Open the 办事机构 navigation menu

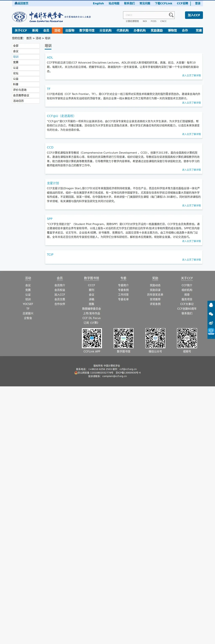point(139,30)
